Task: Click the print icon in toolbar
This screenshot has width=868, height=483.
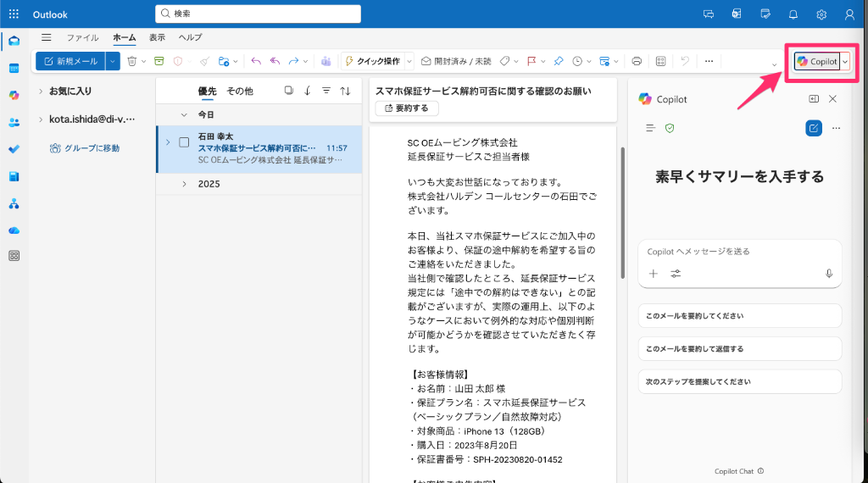Action: coord(637,61)
